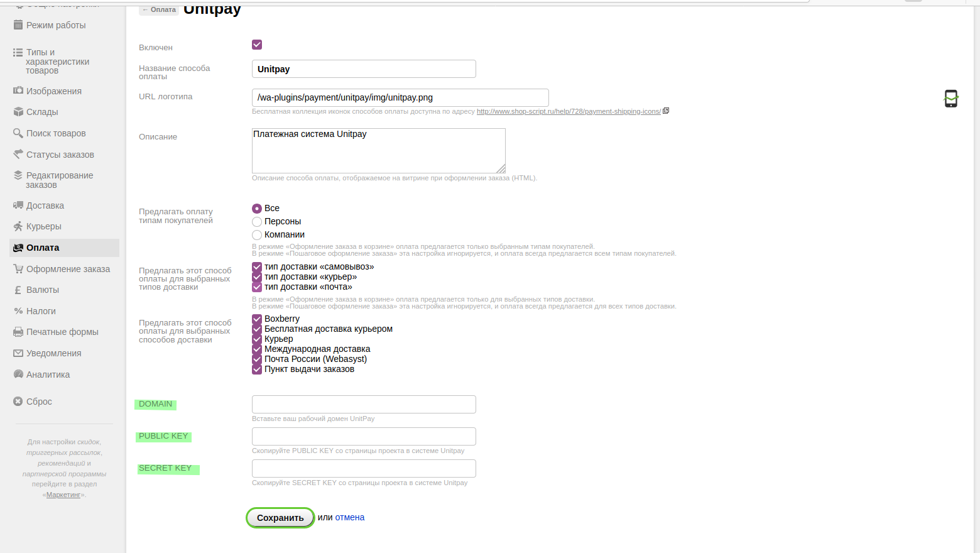The width and height of the screenshot is (980, 553).
Task: Click the Печатные формы printer icon
Action: pyautogui.click(x=18, y=332)
